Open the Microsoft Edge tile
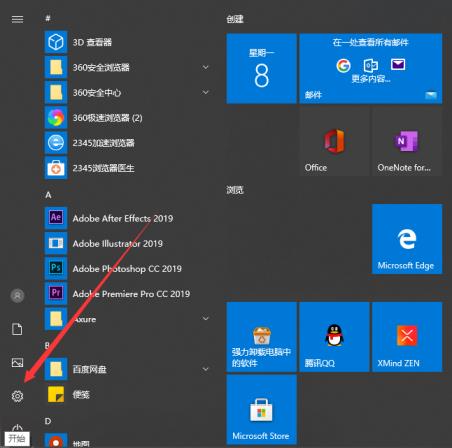Image resolution: width=452 pixels, height=448 pixels. [x=407, y=239]
